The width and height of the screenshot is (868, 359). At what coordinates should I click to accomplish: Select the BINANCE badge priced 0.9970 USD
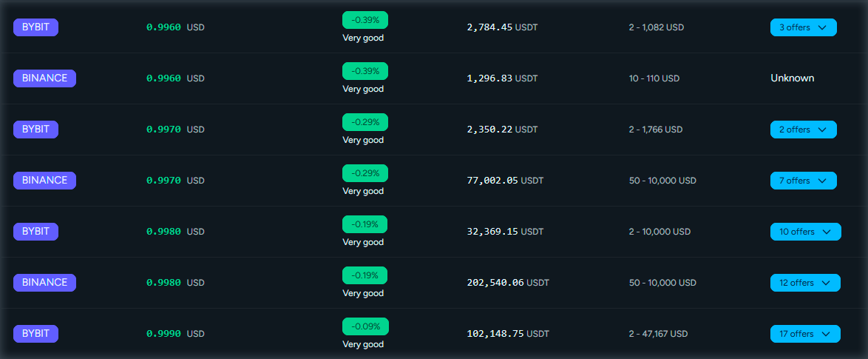pyautogui.click(x=44, y=180)
